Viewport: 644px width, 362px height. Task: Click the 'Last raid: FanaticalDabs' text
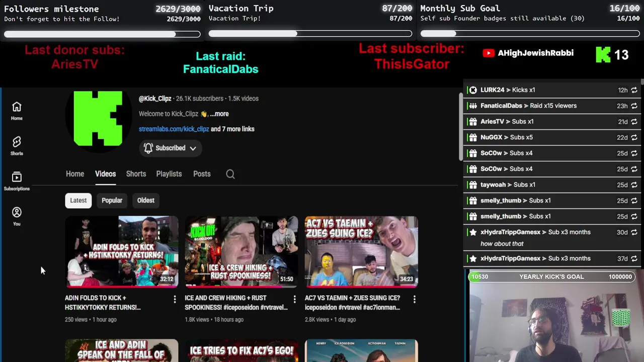(220, 63)
